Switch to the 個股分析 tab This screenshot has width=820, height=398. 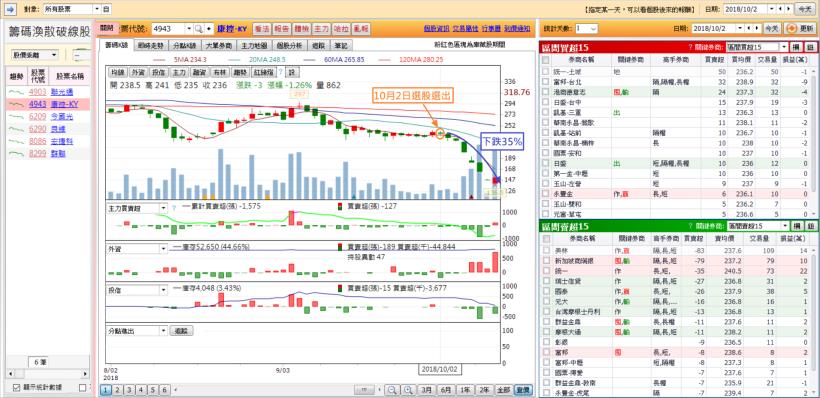290,46
